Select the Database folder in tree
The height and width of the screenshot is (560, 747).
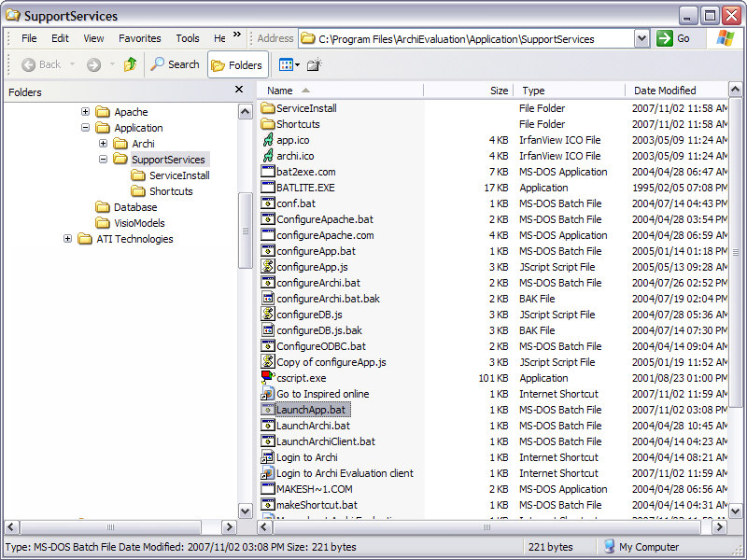135,207
